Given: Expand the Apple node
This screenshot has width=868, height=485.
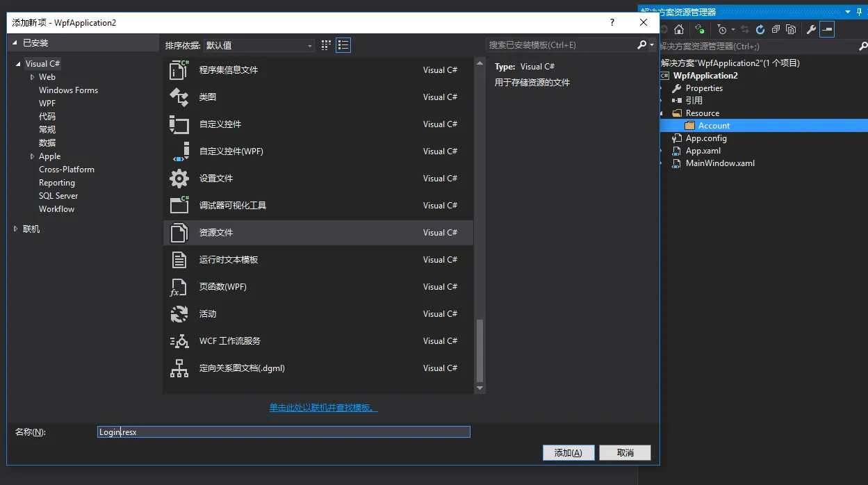Looking at the screenshot, I should tap(32, 156).
